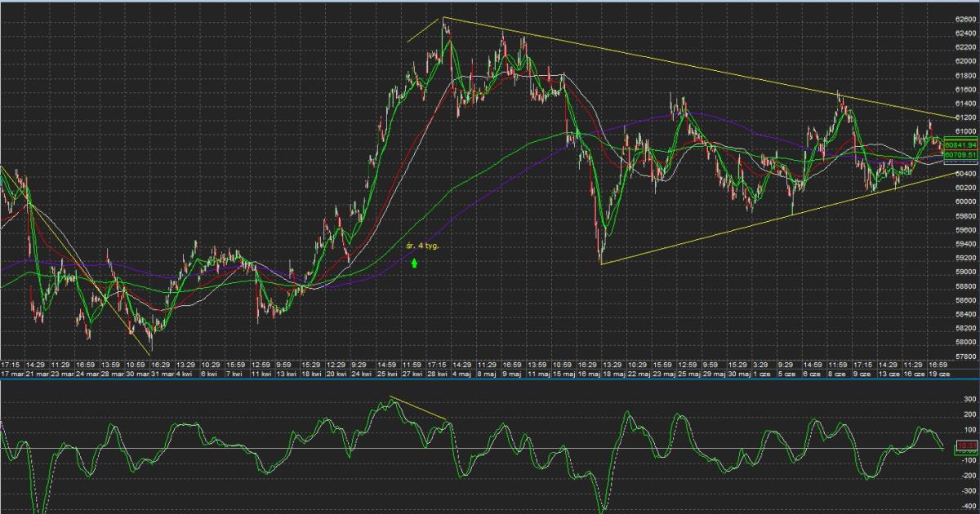This screenshot has width=980, height=514.
Task: Click the 60709.51 price tag
Action: pyautogui.click(x=960, y=154)
